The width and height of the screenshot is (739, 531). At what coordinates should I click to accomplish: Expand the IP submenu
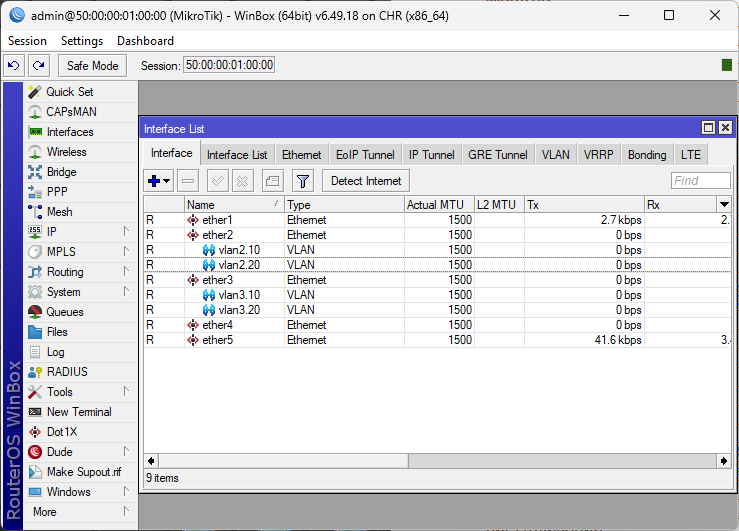(x=126, y=232)
